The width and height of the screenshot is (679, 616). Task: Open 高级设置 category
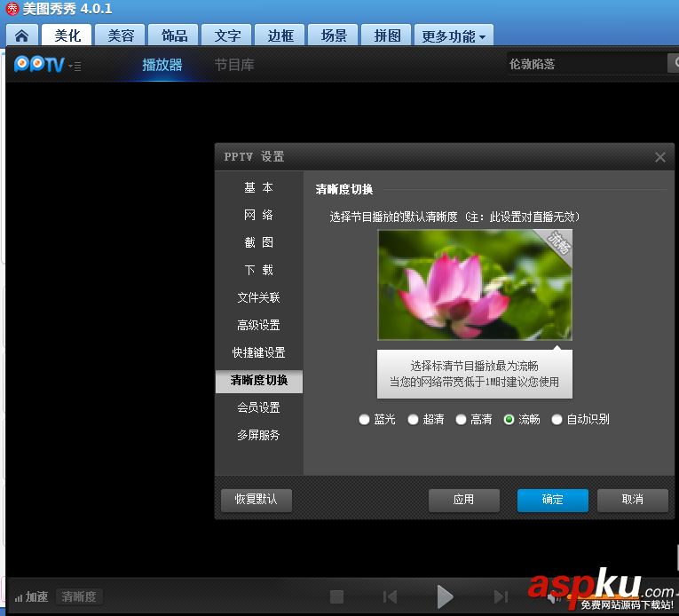tap(259, 325)
